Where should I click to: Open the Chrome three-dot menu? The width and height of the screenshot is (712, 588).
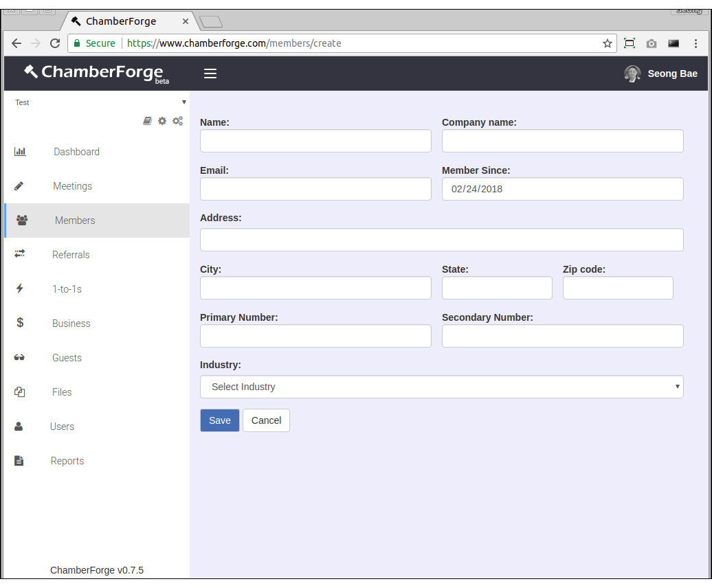pos(696,43)
